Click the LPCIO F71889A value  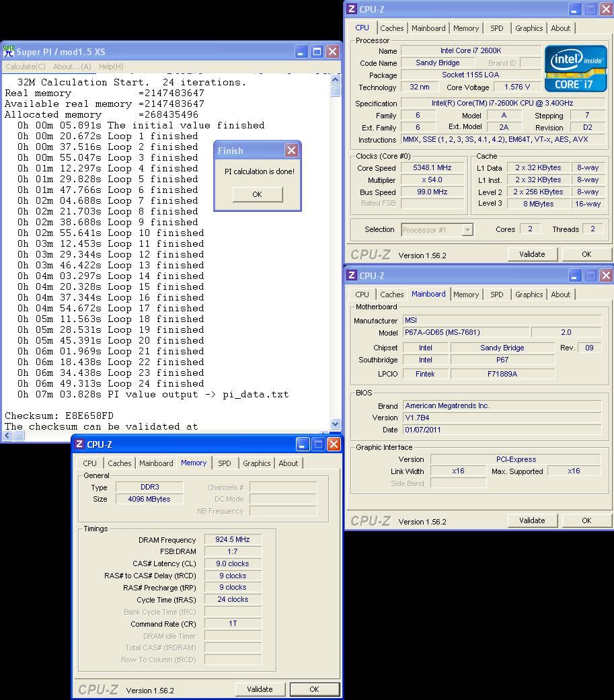(502, 374)
